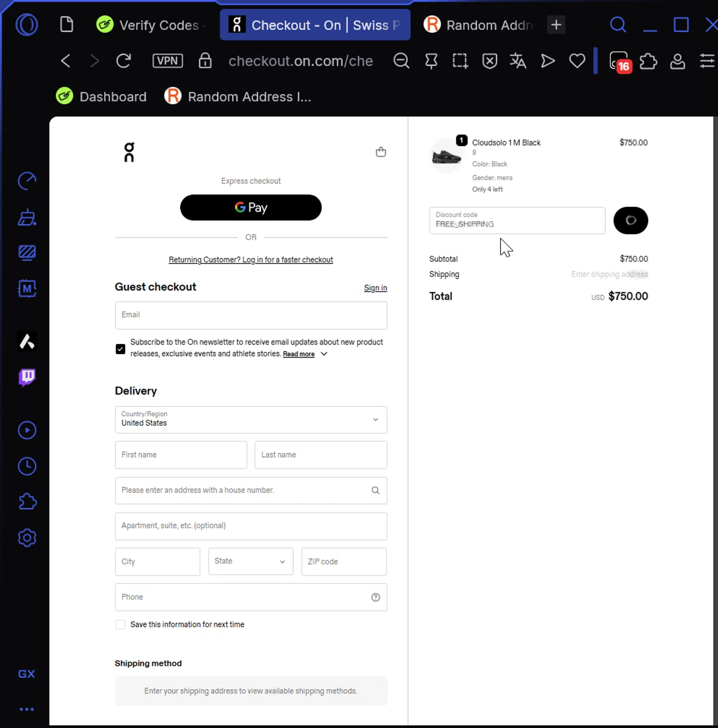Click the send/flow arrow icon
The height and width of the screenshot is (728, 718).
pos(548,61)
